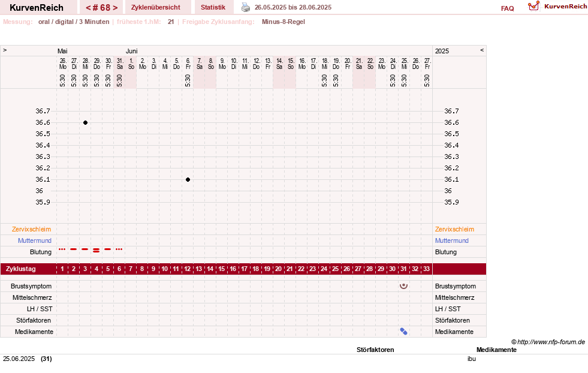This screenshot has width=588, height=373.
Task: Click the ibu medication note
Action: 471,359
